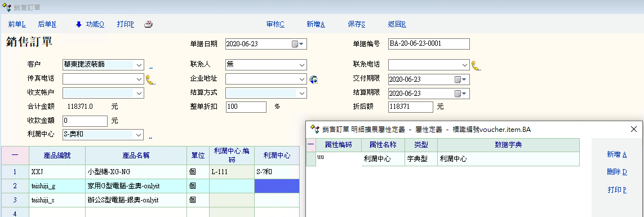Click 新增A in the main toolbar

pos(316,25)
